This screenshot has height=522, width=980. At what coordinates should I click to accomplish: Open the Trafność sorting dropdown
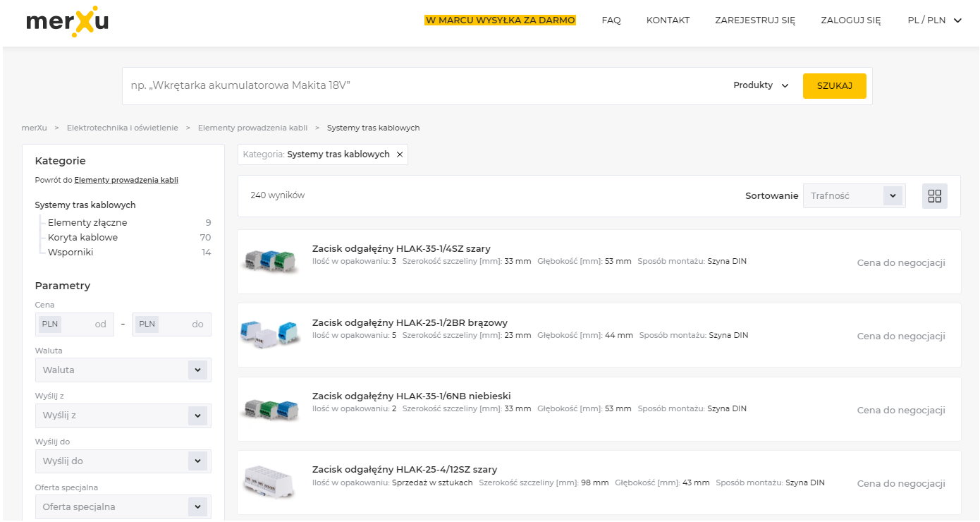pos(854,196)
